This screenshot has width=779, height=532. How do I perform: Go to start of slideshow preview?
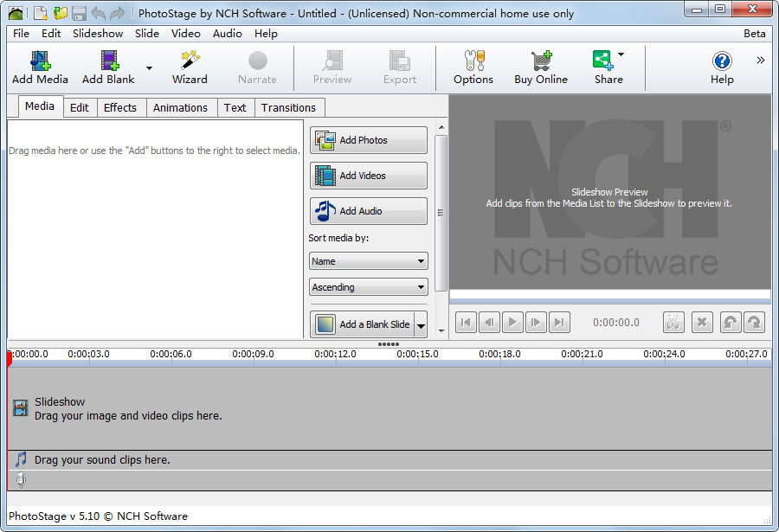click(466, 323)
